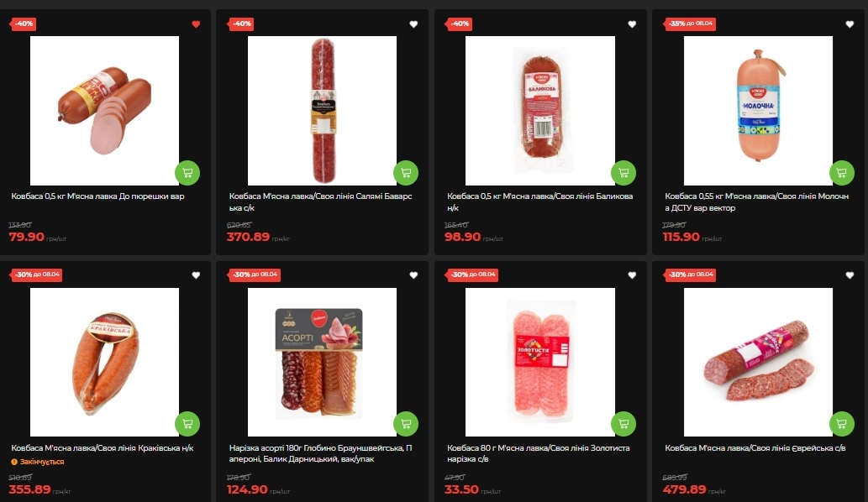868x502 pixels.
Task: Add Єврейська sausage to cart
Action: [842, 424]
